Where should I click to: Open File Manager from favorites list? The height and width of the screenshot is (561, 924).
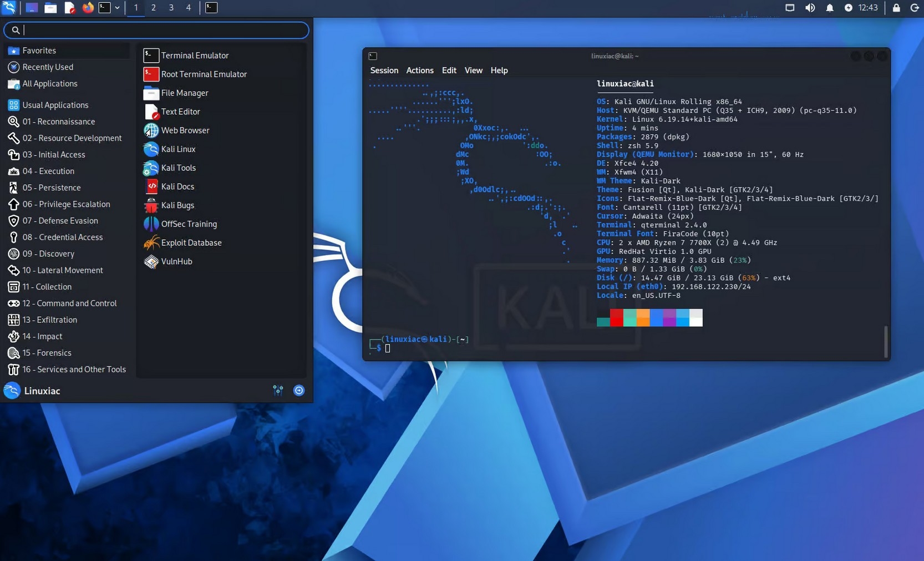[x=222, y=93]
